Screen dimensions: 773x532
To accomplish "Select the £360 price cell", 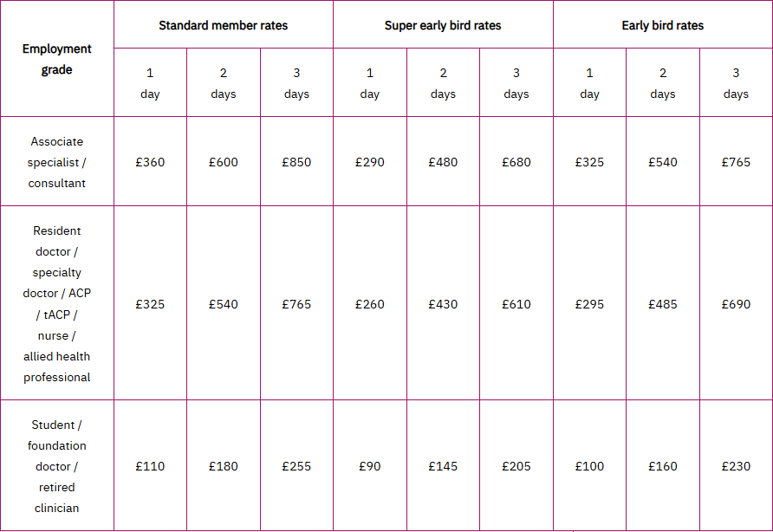I will click(150, 162).
